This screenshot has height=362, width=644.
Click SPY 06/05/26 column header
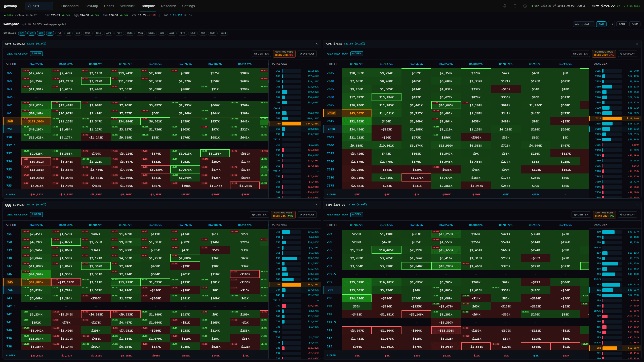pyautogui.click(x=126, y=64)
